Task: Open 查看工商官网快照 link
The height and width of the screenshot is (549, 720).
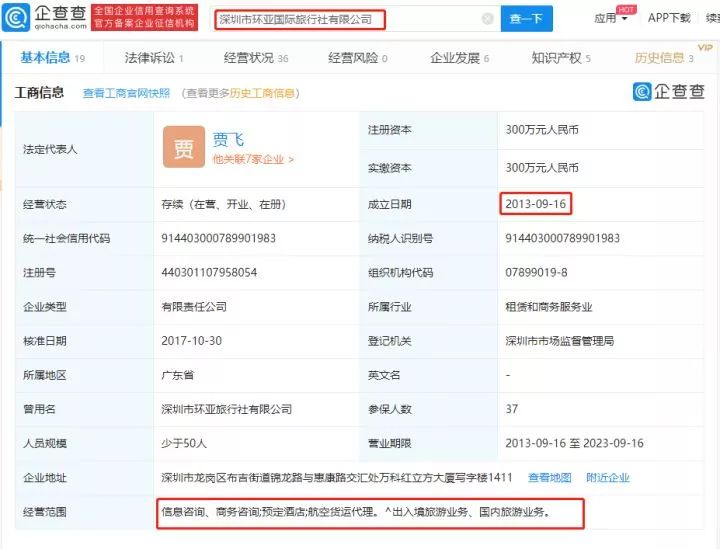Action: coord(126,93)
